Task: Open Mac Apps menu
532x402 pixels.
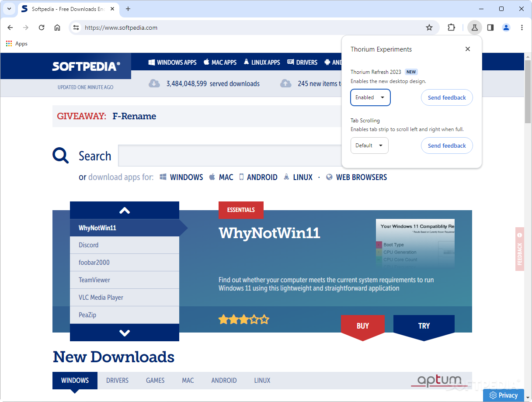Action: click(220, 62)
